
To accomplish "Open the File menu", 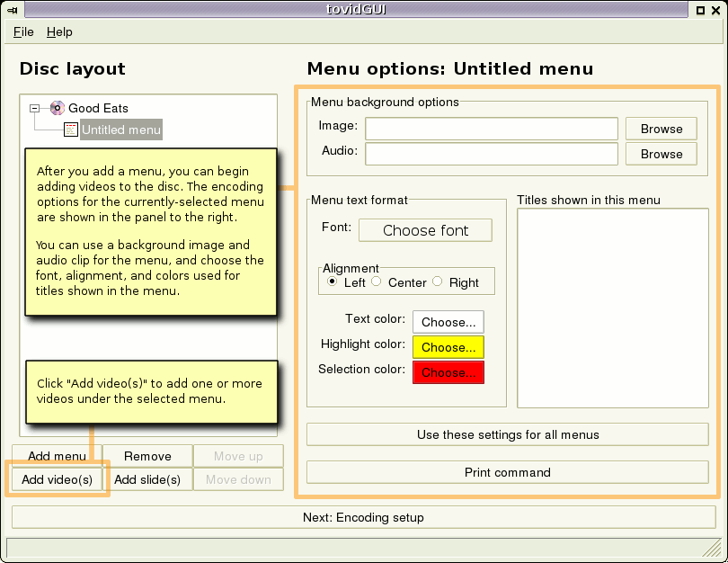I will click(x=22, y=31).
